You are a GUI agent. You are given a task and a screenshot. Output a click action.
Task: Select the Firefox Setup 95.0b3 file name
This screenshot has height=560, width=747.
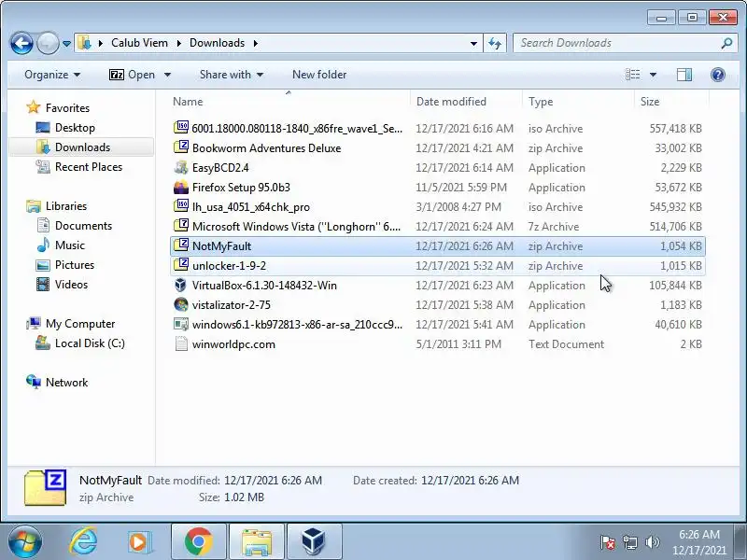(x=241, y=188)
